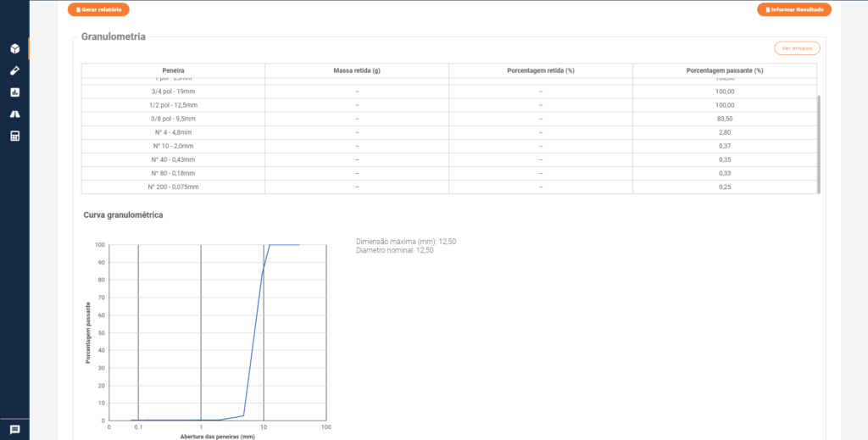The width and height of the screenshot is (868, 440).
Task: Click the 83,50 passing percentage cell
Action: (x=725, y=119)
